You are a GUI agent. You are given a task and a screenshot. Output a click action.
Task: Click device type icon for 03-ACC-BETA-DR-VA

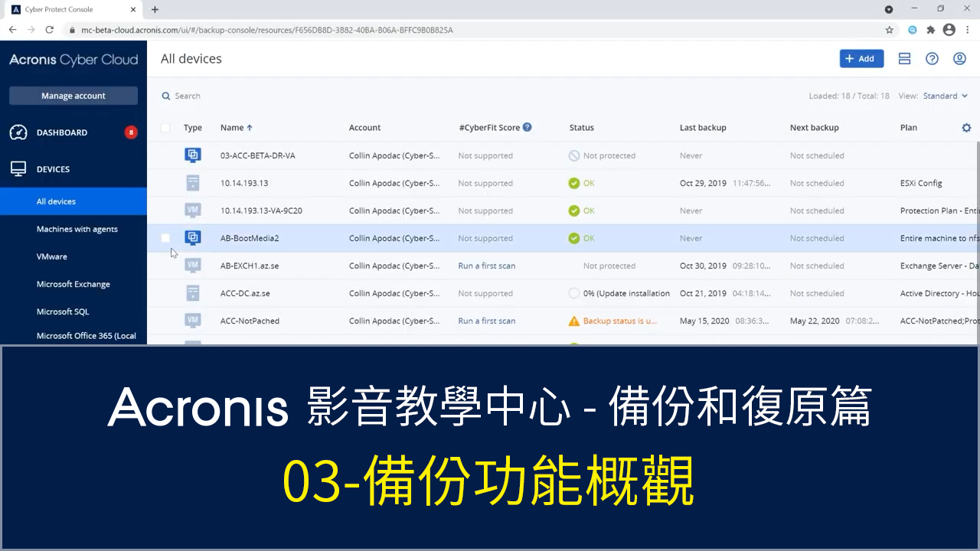[193, 155]
